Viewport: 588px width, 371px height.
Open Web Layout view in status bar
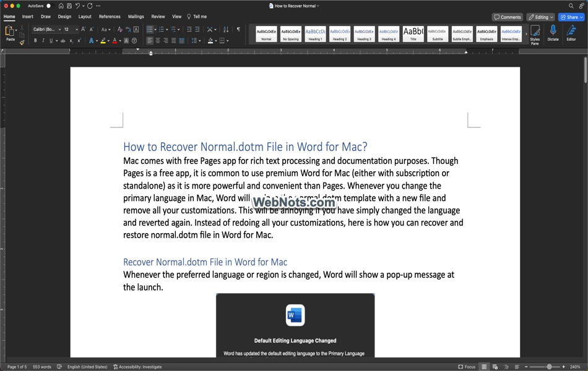coord(495,367)
